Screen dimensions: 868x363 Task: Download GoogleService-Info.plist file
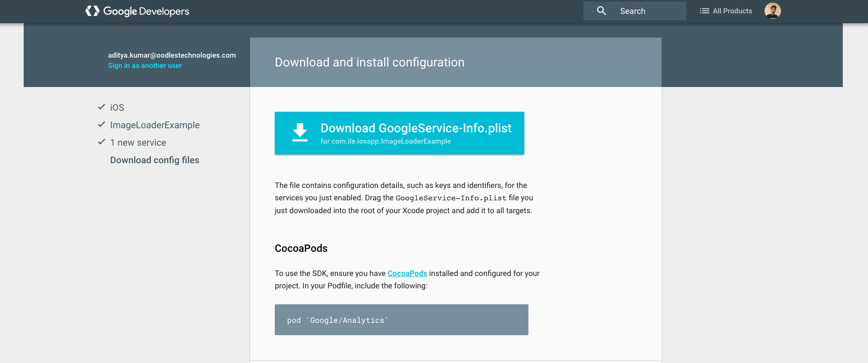(399, 133)
